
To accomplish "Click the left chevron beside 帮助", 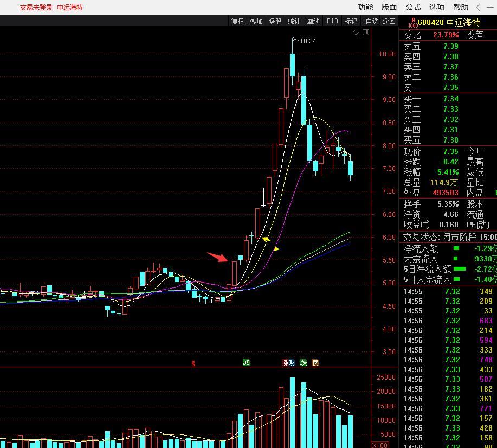I will [x=478, y=7].
